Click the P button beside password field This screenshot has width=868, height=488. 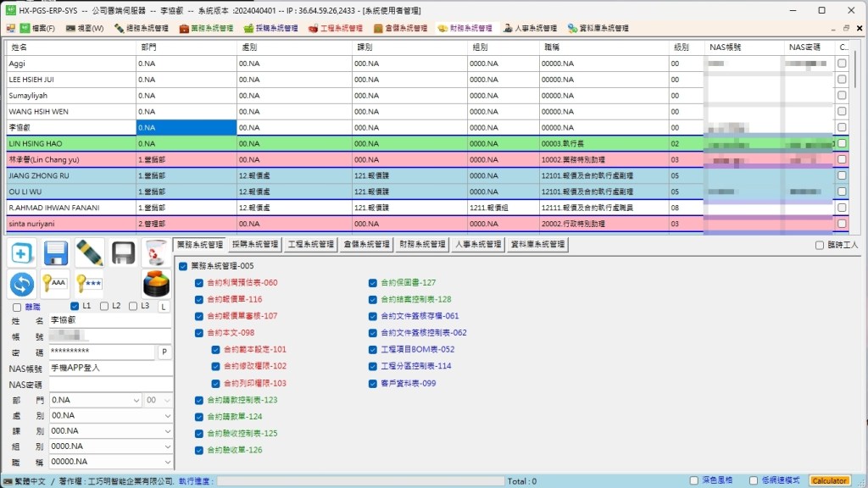click(163, 352)
